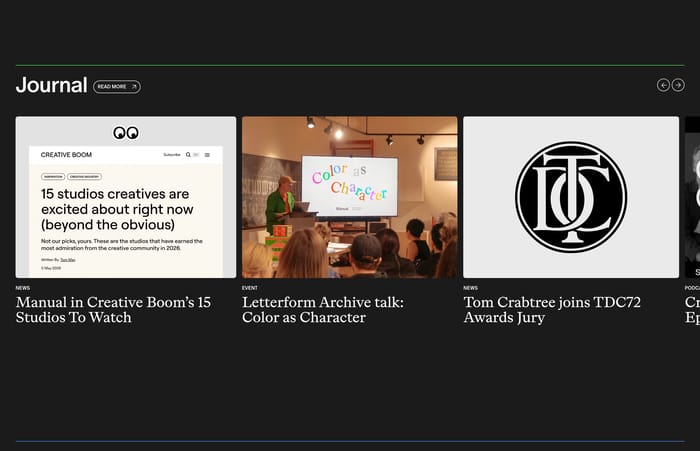Open the TDC logo thumbnail
700x451 pixels.
click(571, 197)
